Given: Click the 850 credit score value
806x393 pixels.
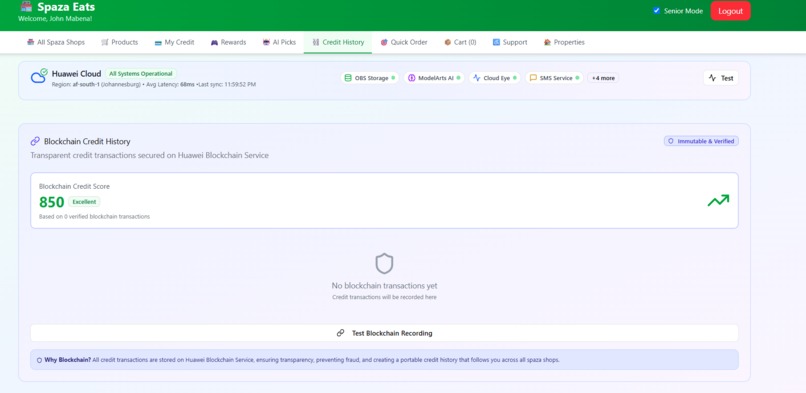Looking at the screenshot, I should (x=51, y=202).
